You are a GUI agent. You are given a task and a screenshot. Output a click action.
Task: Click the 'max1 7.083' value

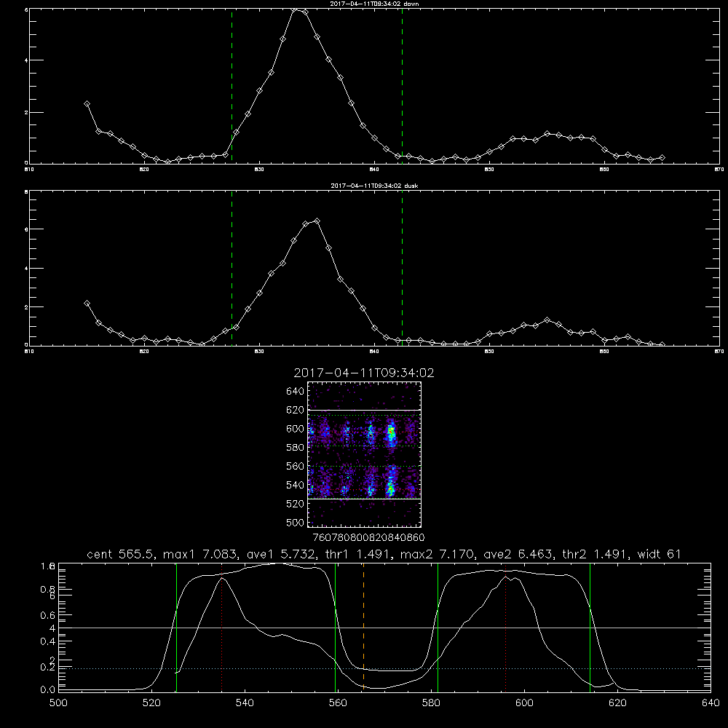[200, 554]
